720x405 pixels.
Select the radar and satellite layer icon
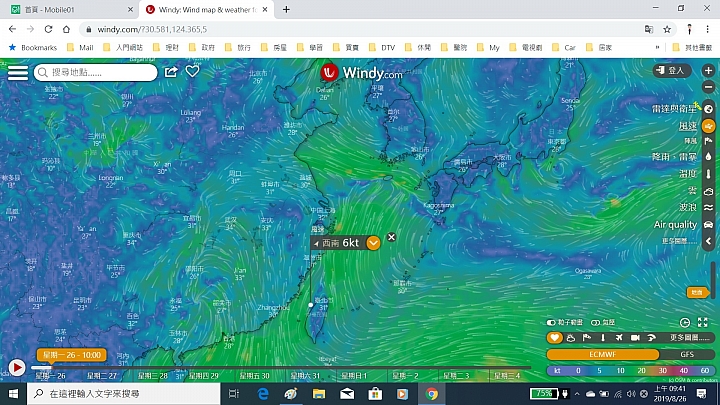coord(709,109)
